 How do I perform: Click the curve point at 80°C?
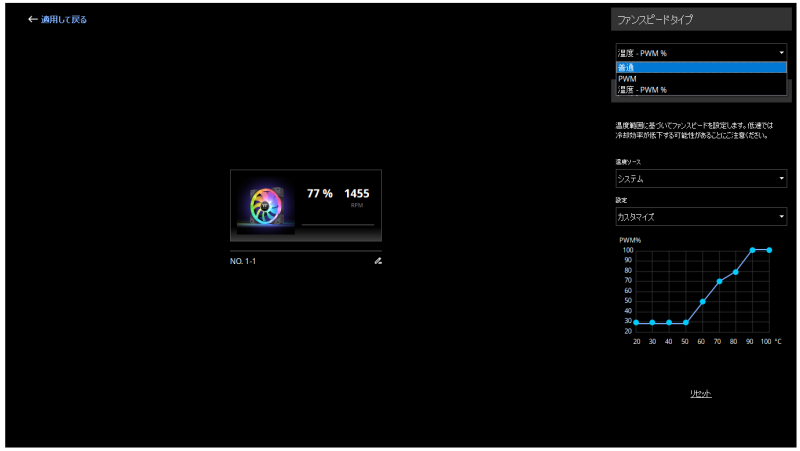click(736, 272)
